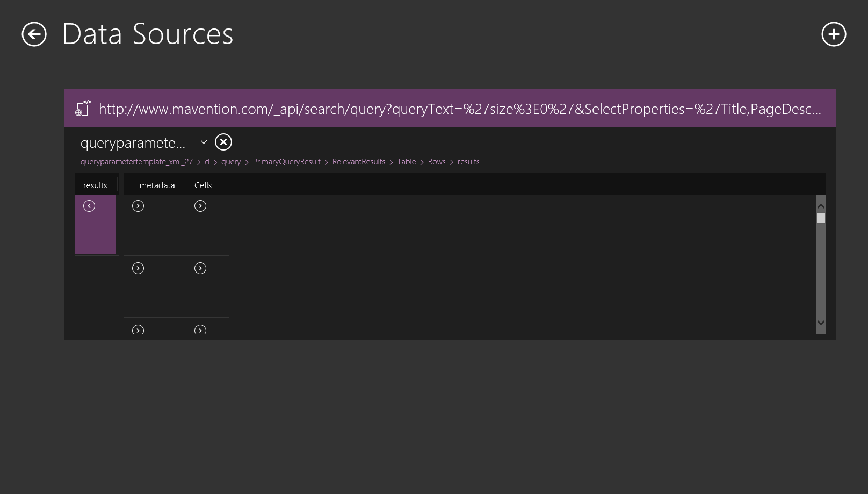Navigate to queryparametertemplate_xml_27 breadcrumb
The height and width of the screenshot is (494, 868).
[136, 162]
